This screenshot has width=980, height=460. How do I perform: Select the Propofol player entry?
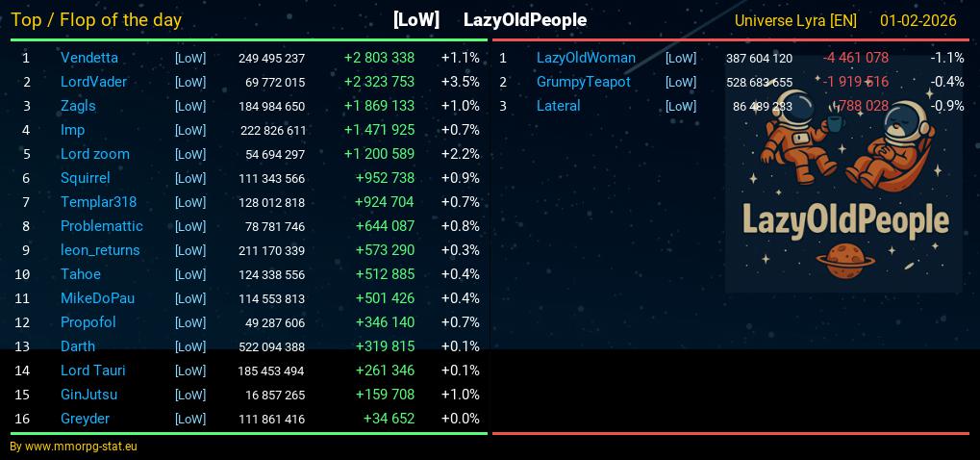[88, 322]
